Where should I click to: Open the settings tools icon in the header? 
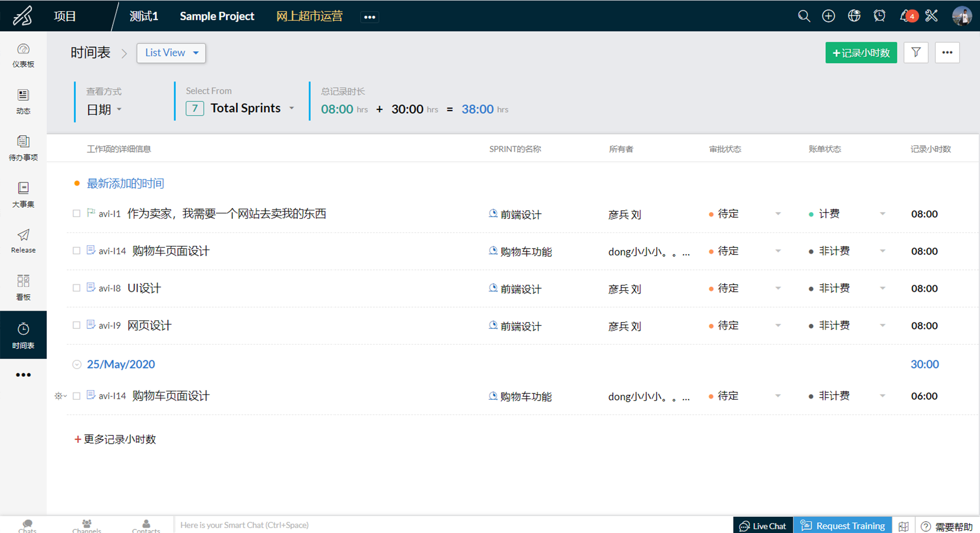click(931, 16)
